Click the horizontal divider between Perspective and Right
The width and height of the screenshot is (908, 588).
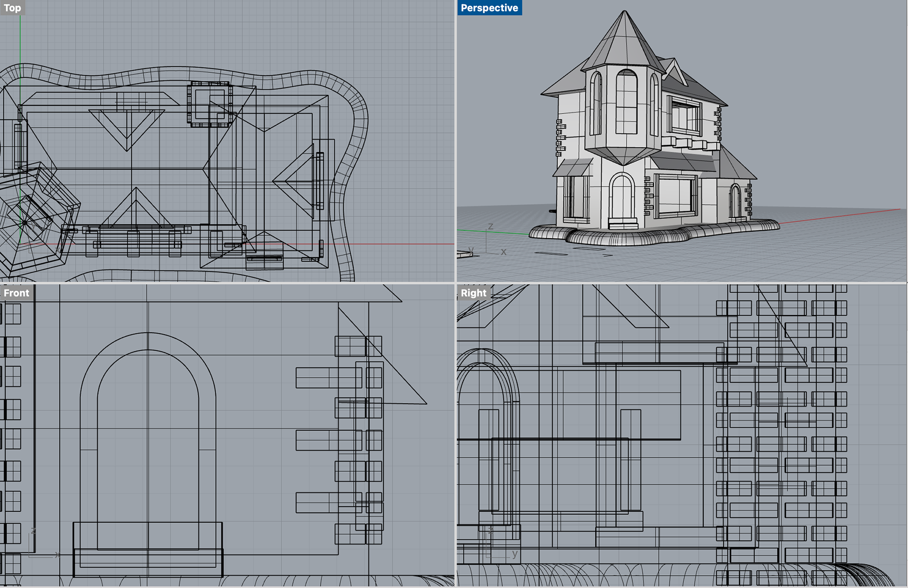click(x=681, y=283)
